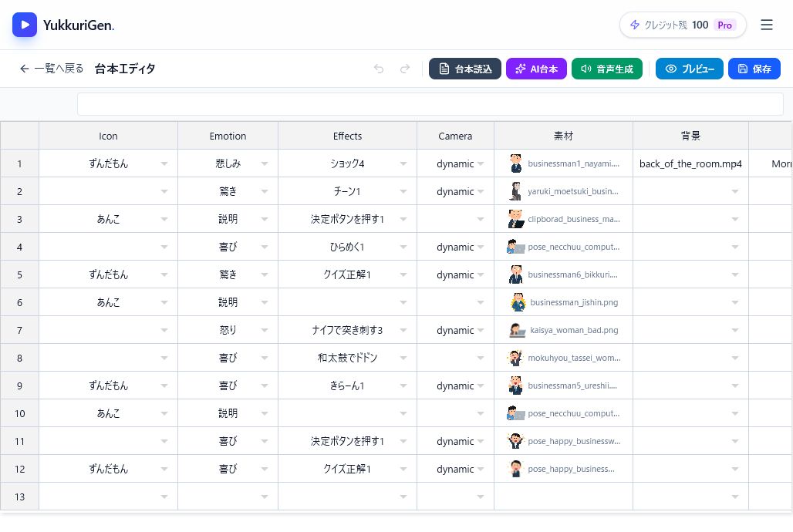Open Camera dropdown in row 1

tap(480, 164)
